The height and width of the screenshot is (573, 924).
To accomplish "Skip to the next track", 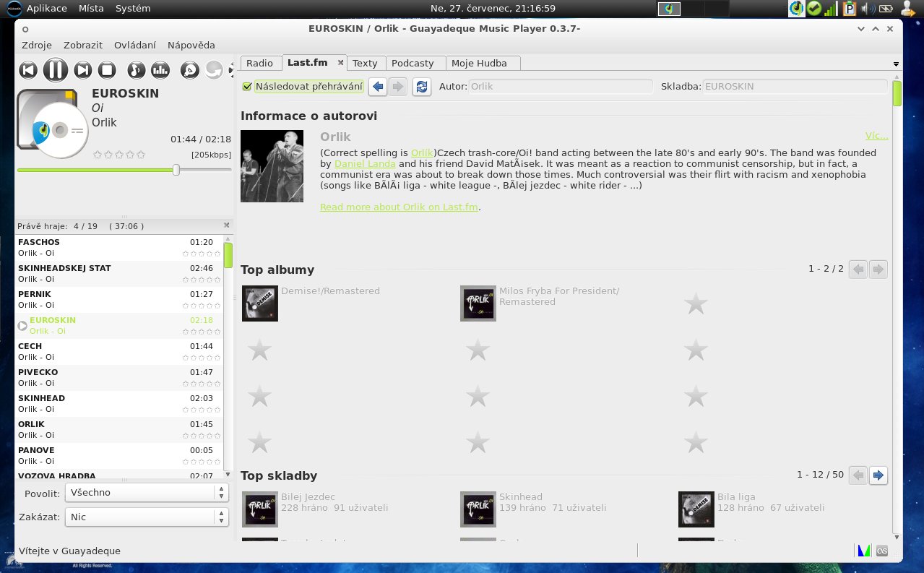I will click(83, 70).
